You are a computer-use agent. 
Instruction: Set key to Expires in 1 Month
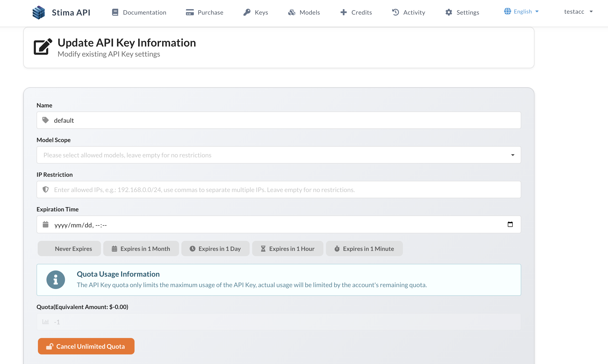pyautogui.click(x=141, y=248)
